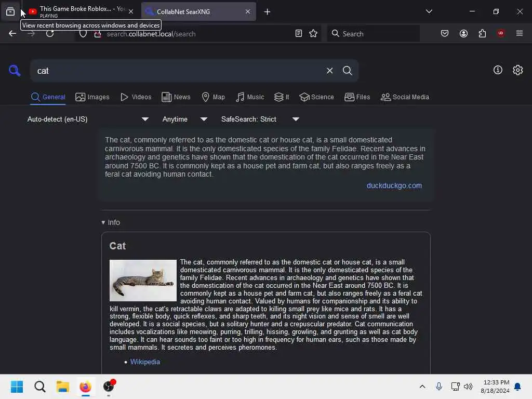The height and width of the screenshot is (399, 532).
Task: Open OBS recording app in taskbar
Action: point(109,387)
